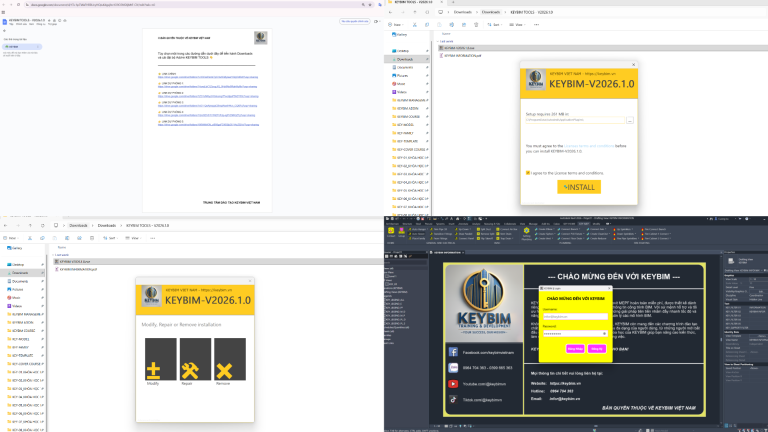This screenshot has width=768, height=432.
Task: Collapse the Last week group in bottom-left Explorer
Action: click(53, 255)
